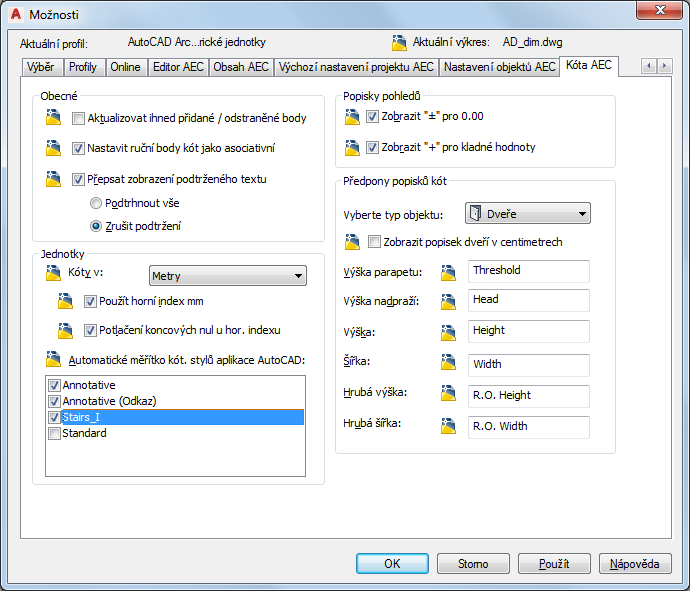The height and width of the screenshot is (591, 690).
Task: Click drawing icon beside Nastavit ruční body kót
Action: (x=53, y=148)
